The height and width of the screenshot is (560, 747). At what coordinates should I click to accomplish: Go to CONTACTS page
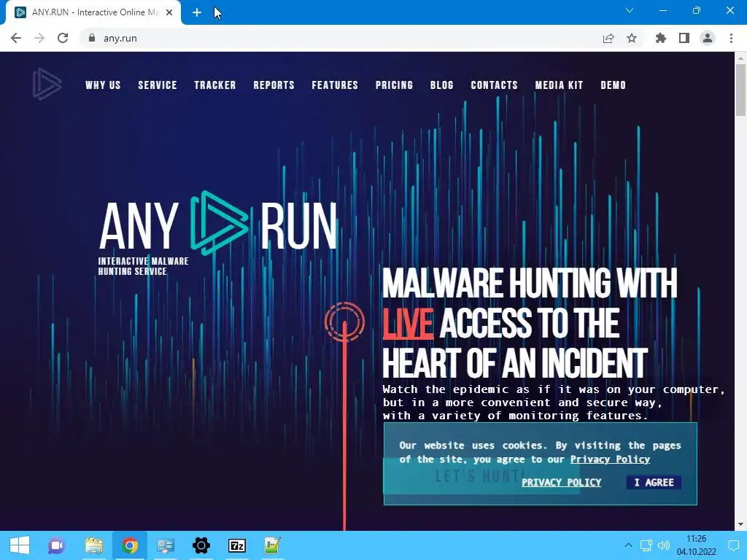pos(494,85)
